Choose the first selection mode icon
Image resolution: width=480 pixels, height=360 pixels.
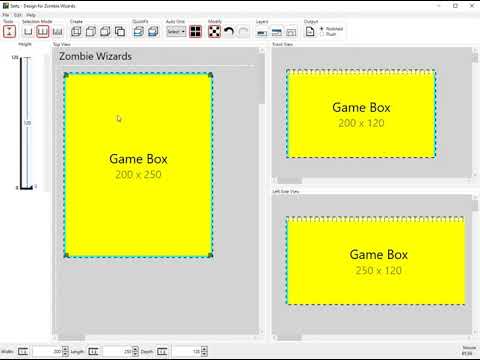[28, 32]
